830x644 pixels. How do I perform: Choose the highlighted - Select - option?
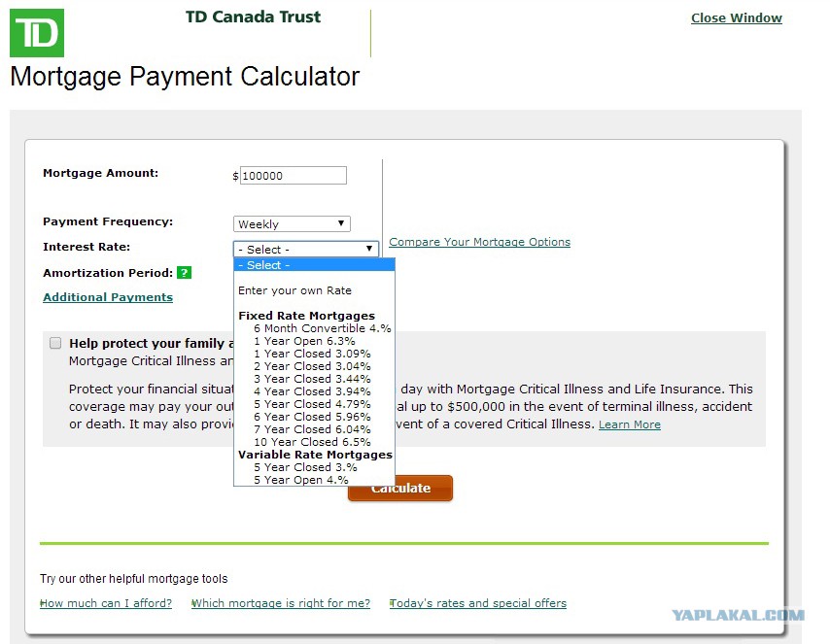[315, 264]
